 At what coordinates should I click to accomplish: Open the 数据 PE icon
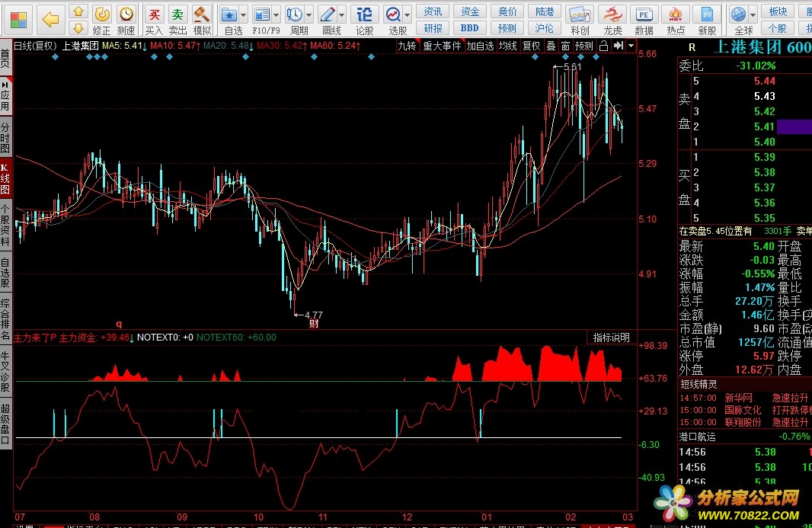click(644, 14)
